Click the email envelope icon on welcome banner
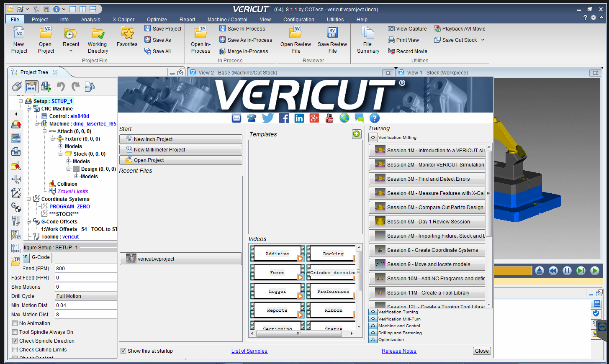Viewport: 609px width, 364px height. coord(236,118)
